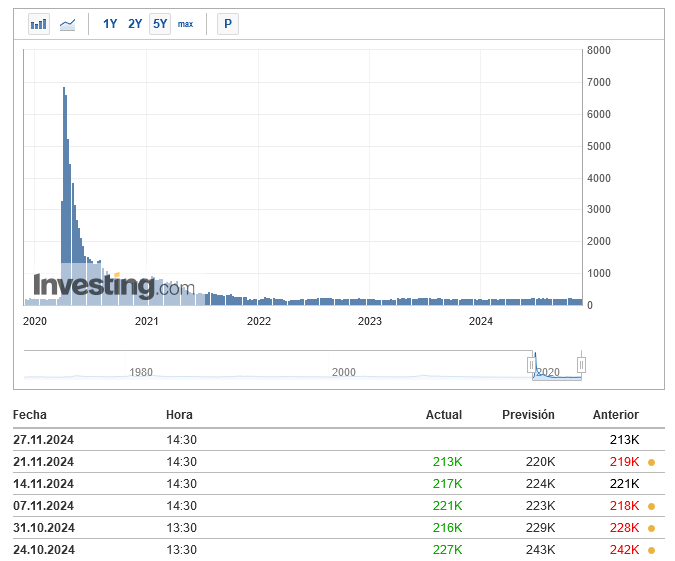Image resolution: width=675 pixels, height=561 pixels.
Task: Click the Anterior column header
Action: pyautogui.click(x=616, y=415)
